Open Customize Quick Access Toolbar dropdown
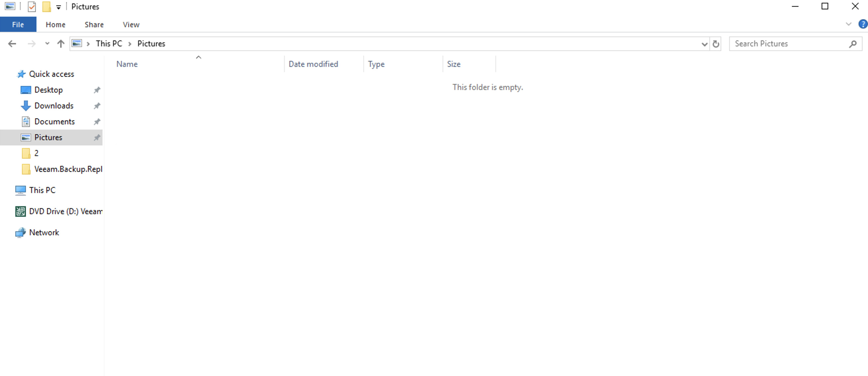The width and height of the screenshot is (868, 376). pos(58,7)
